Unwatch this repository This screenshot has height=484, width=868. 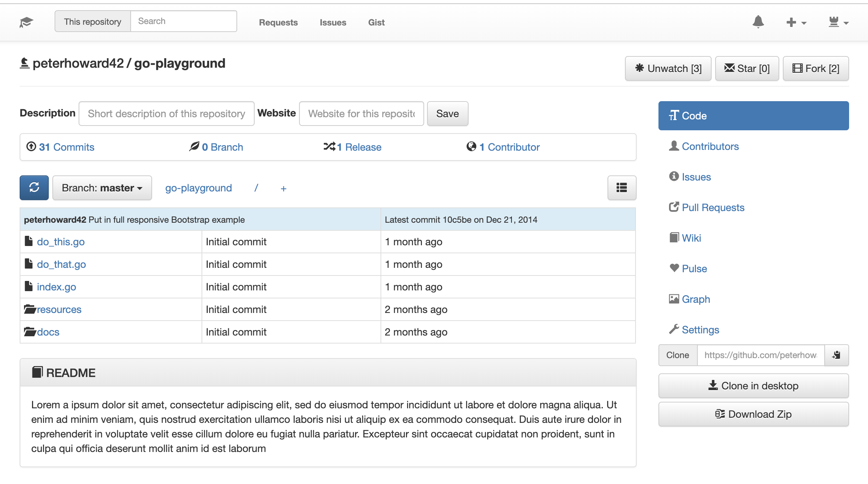[x=668, y=68]
